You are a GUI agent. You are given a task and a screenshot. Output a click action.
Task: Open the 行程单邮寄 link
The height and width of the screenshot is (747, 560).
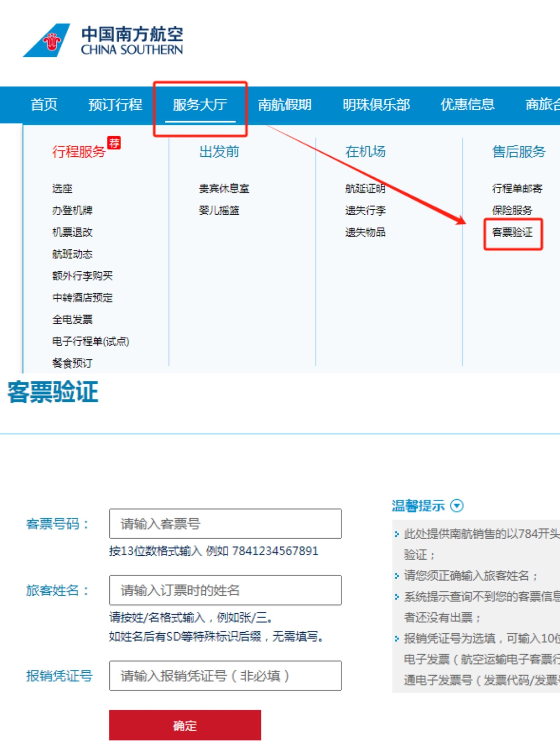[517, 189]
